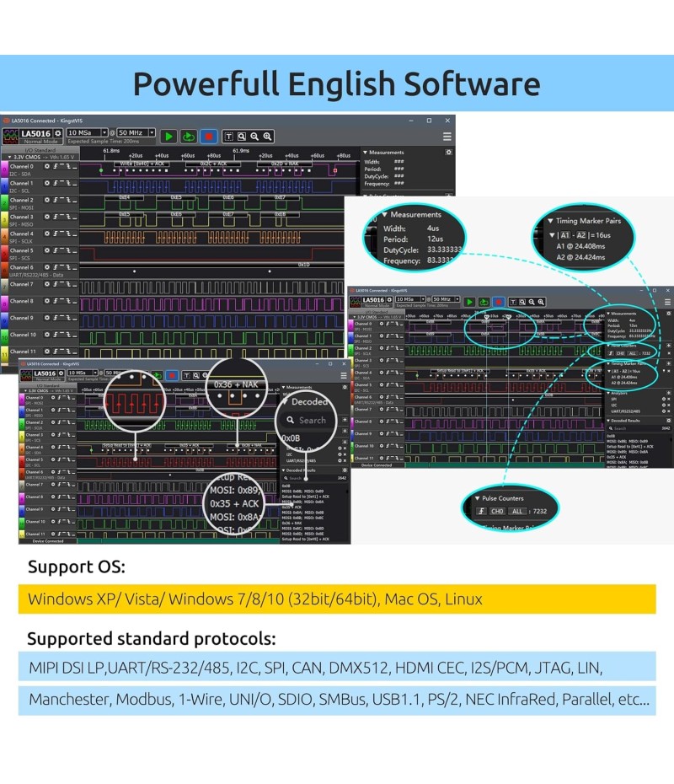This screenshot has height=784, width=674.
Task: Select the T timing marker tool in the top window
Action: click(228, 136)
